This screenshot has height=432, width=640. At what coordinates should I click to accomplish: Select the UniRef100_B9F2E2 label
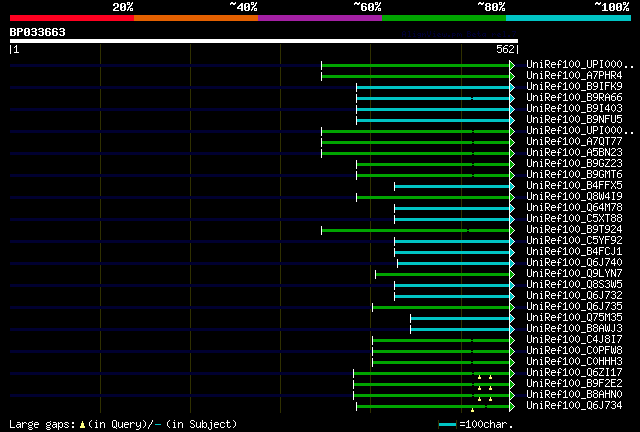(574, 384)
